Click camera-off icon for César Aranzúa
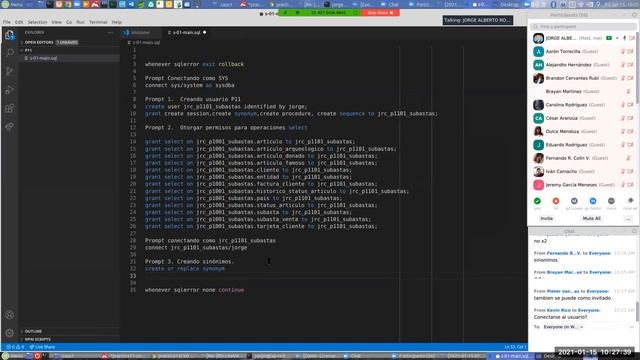 pos(631,118)
